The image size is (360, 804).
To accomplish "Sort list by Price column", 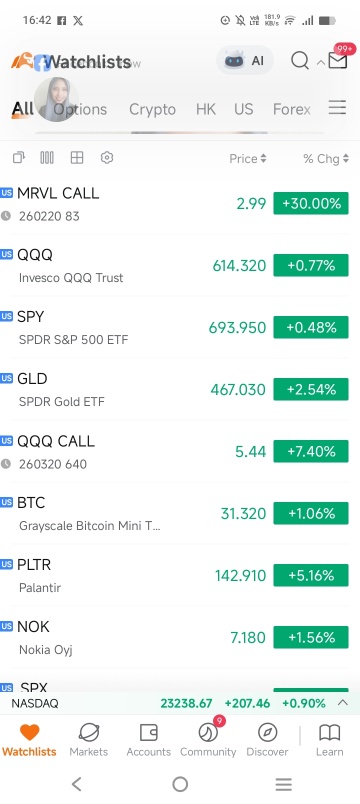I will coord(248,158).
